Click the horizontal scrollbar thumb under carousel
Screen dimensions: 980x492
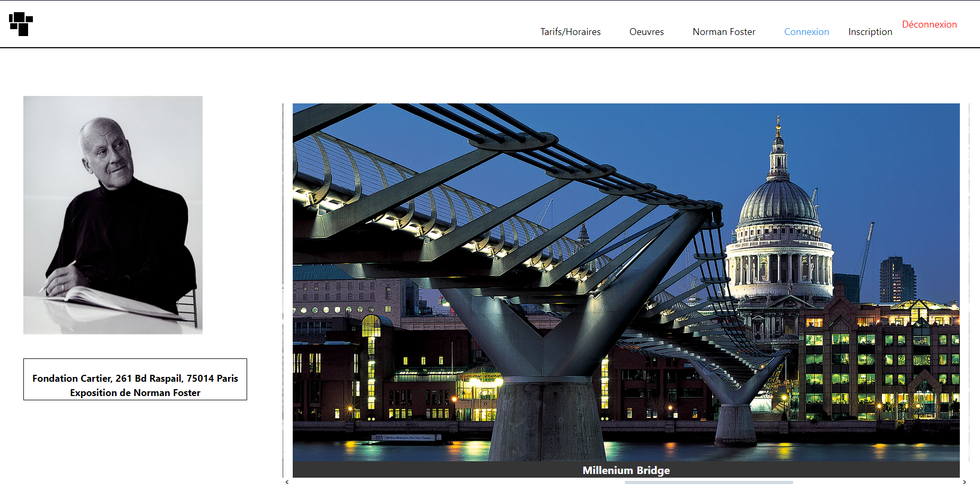[x=708, y=482]
